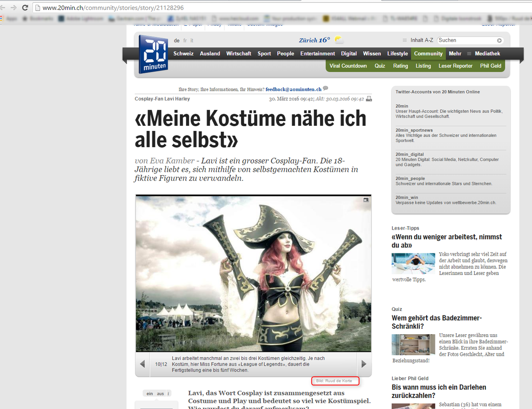Switch site language to 'it'
This screenshot has height=409, width=532.
point(192,40)
